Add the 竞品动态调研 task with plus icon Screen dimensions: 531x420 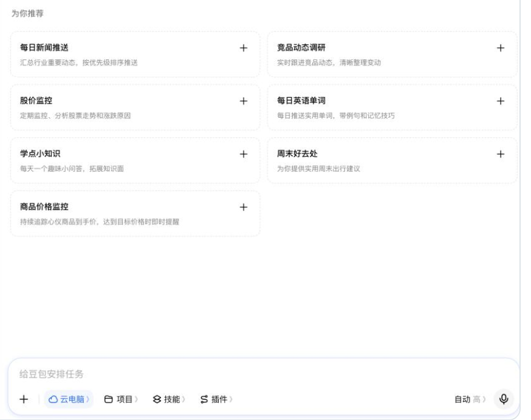point(500,48)
